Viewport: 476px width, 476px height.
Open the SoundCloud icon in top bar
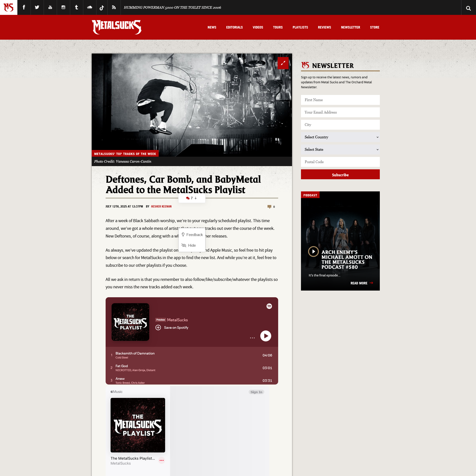click(x=89, y=7)
